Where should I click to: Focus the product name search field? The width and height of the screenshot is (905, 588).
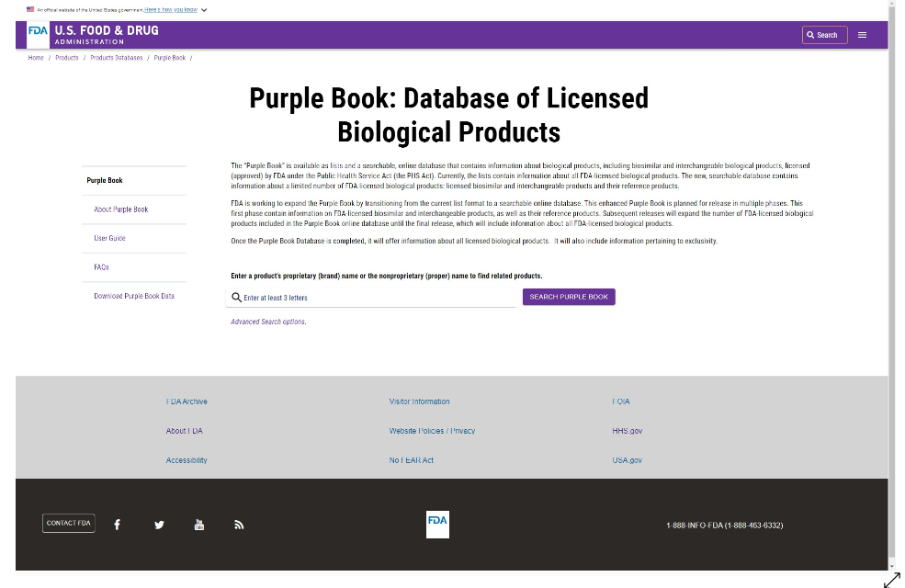click(x=371, y=298)
